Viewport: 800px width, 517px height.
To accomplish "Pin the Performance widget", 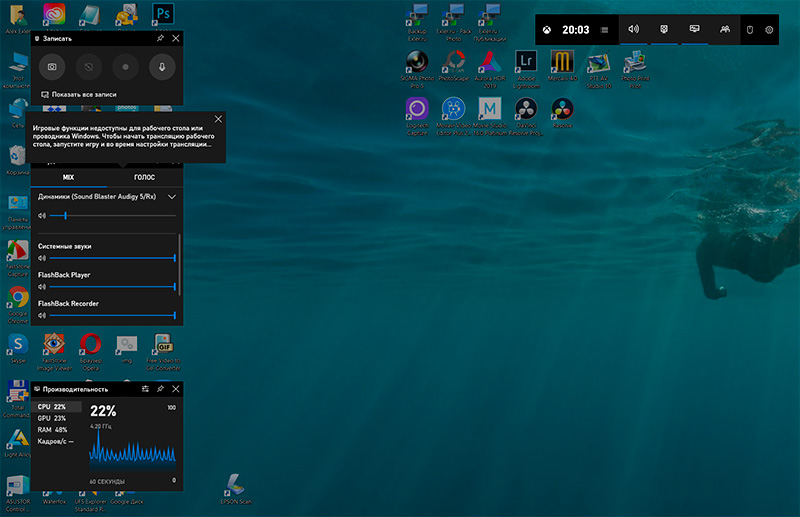I will [161, 388].
